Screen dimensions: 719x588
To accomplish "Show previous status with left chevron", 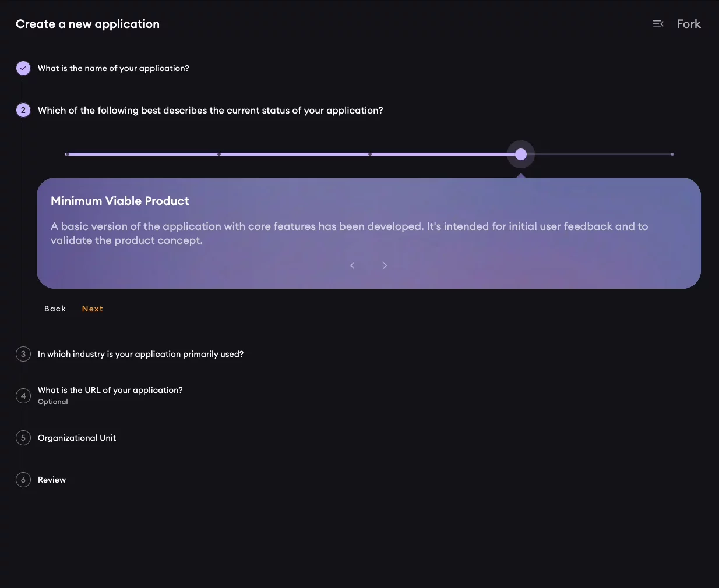I will [x=352, y=265].
